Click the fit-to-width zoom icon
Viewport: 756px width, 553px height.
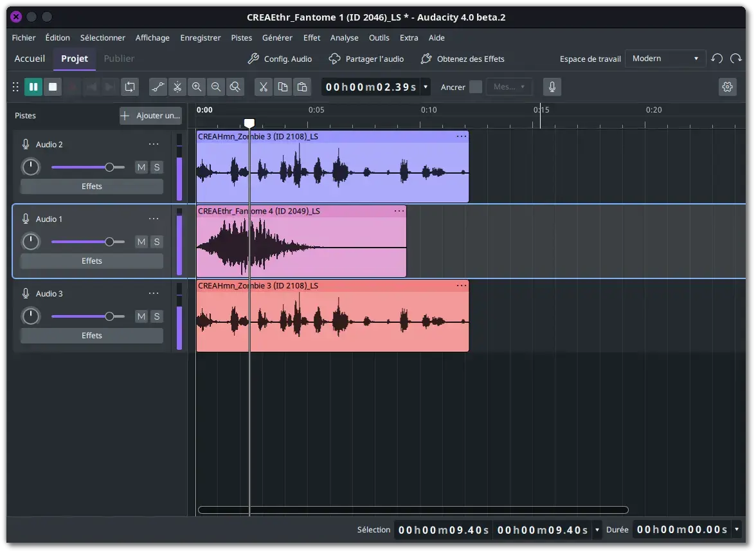point(235,87)
